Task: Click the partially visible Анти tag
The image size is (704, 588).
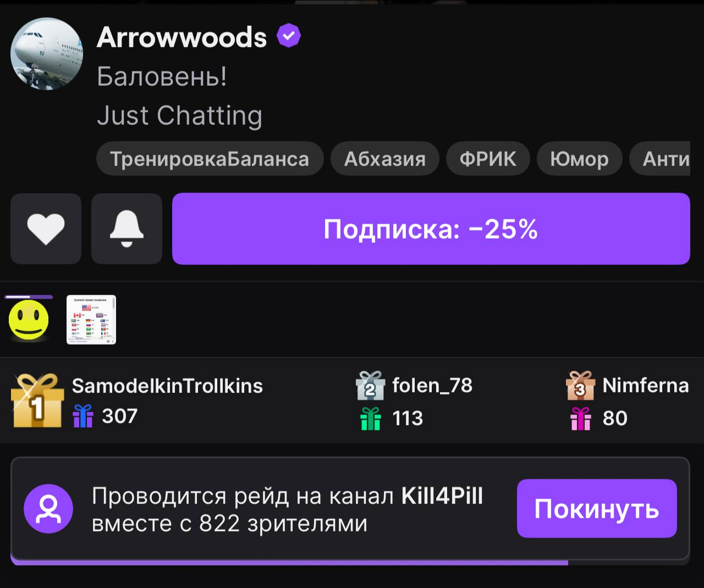Action: point(660,159)
